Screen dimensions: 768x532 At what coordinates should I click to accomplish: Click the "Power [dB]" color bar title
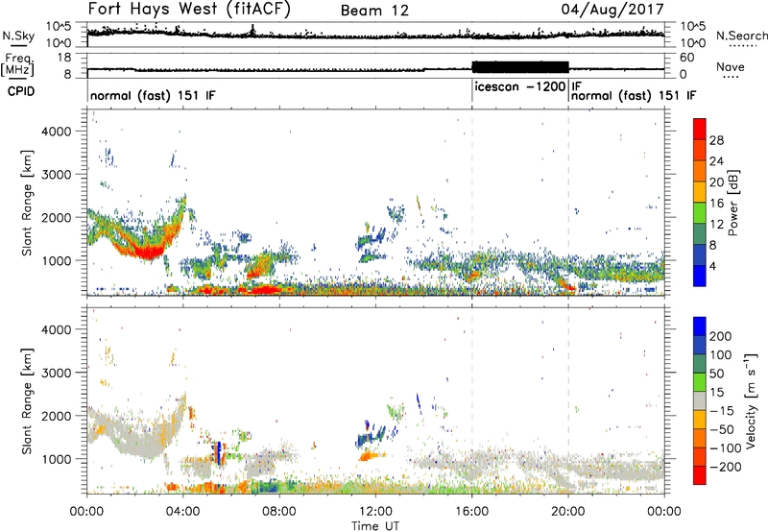pos(732,203)
